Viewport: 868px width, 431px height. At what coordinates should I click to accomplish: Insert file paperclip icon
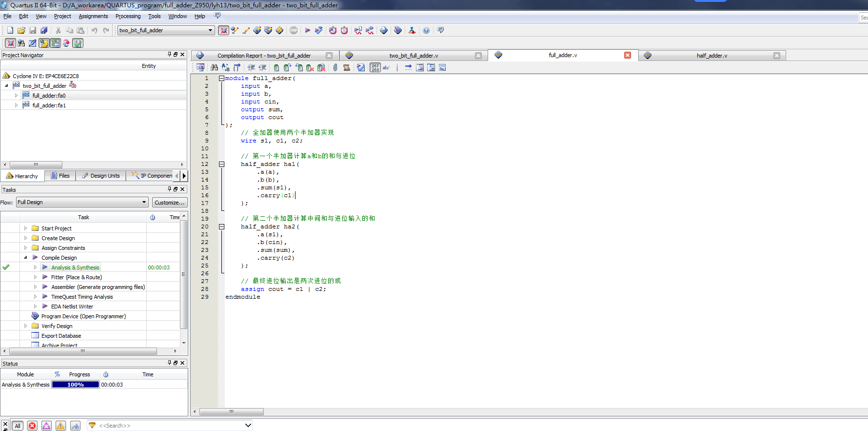[x=335, y=67]
